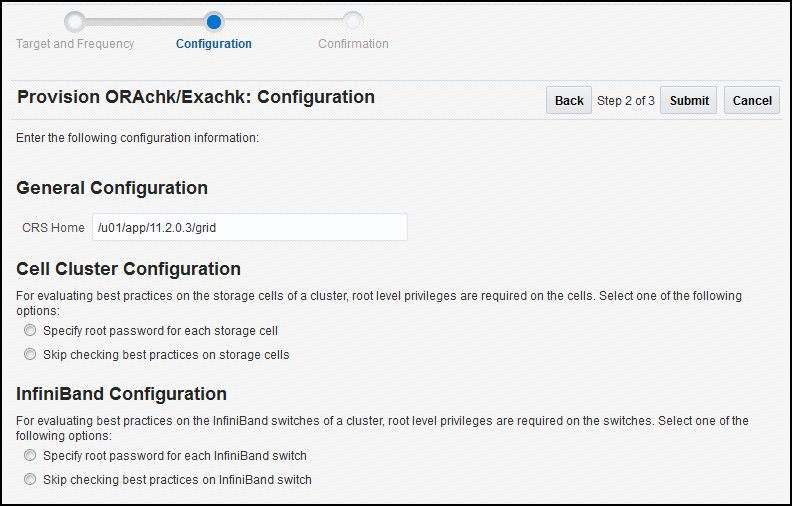792x506 pixels.
Task: Click the General Configuration heading
Action: coord(112,188)
